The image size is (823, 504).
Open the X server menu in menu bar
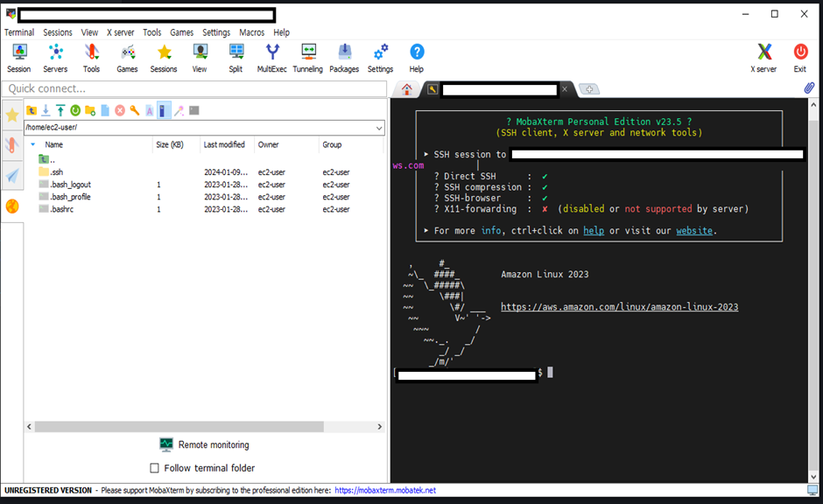coord(121,32)
